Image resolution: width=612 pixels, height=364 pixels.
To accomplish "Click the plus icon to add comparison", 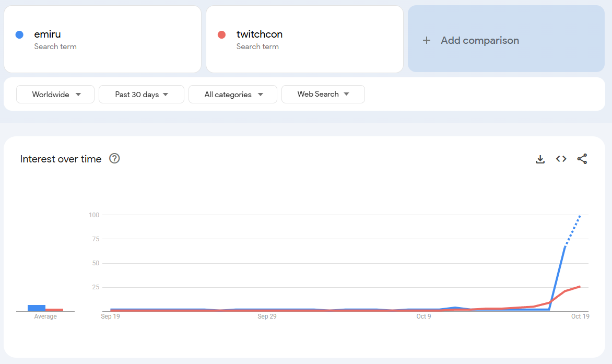I will pyautogui.click(x=427, y=40).
